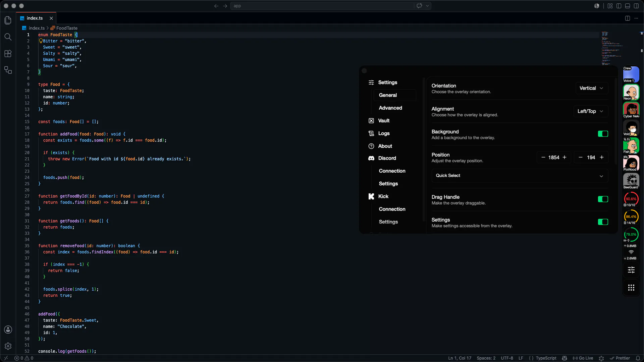The height and width of the screenshot is (362, 644).
Task: Click the app command center search field
Action: (322, 6)
